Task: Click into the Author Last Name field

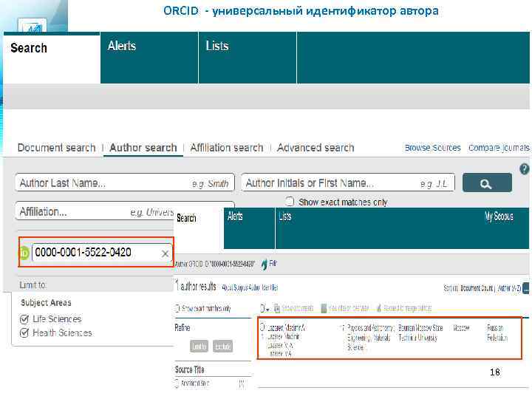Action: point(125,183)
